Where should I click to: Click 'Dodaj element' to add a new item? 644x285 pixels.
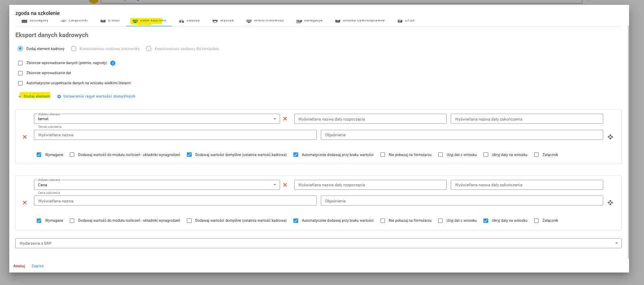pos(35,96)
